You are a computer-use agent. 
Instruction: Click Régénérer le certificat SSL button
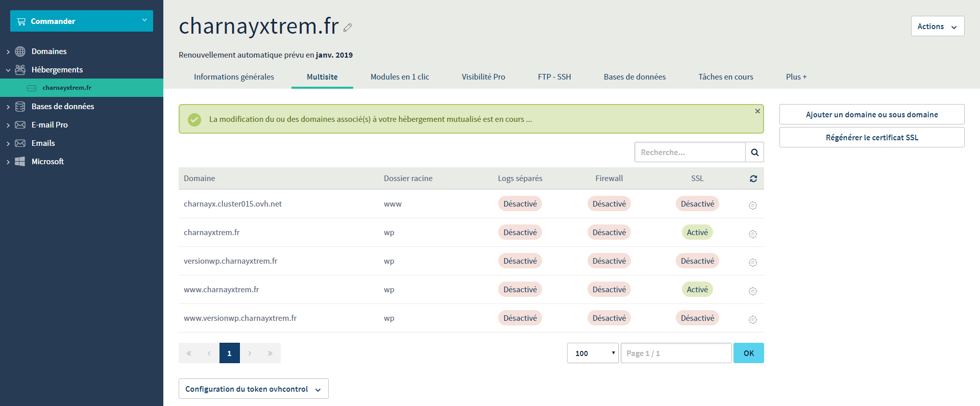(x=871, y=137)
